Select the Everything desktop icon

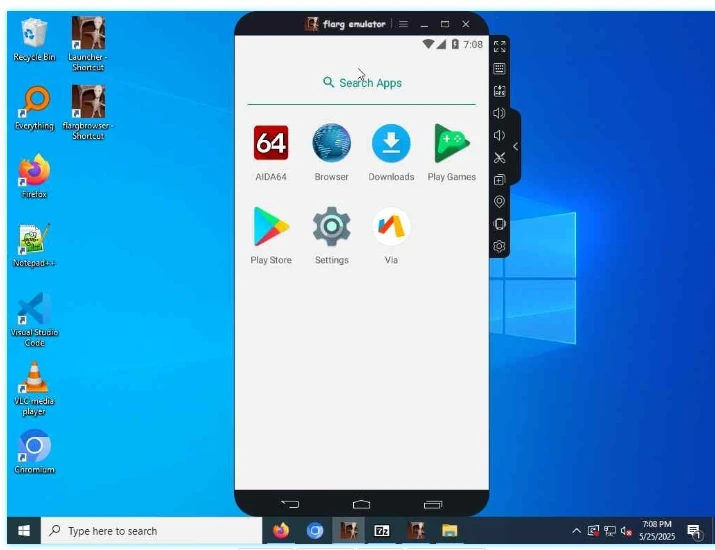coord(34,108)
